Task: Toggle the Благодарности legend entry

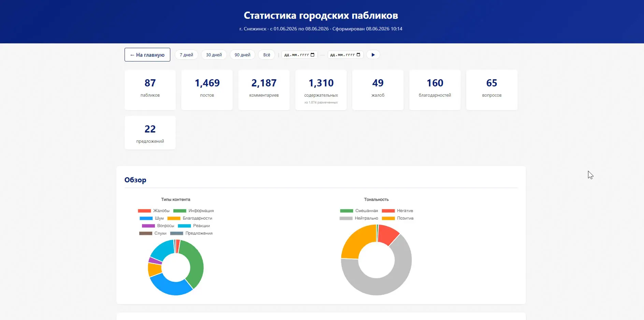Action: pos(190,218)
